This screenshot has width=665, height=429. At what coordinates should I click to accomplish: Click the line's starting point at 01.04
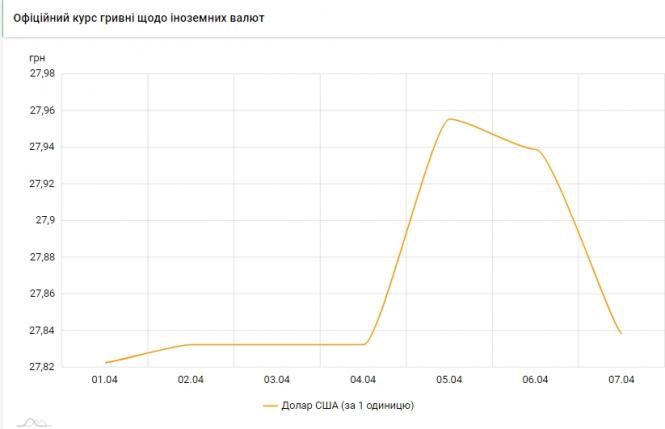point(105,362)
